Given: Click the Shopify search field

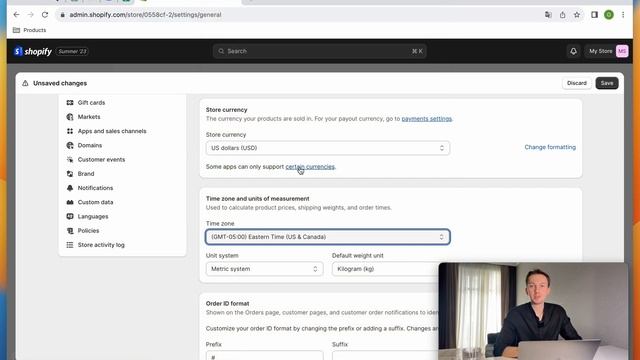Looking at the screenshot, I should 320,51.
